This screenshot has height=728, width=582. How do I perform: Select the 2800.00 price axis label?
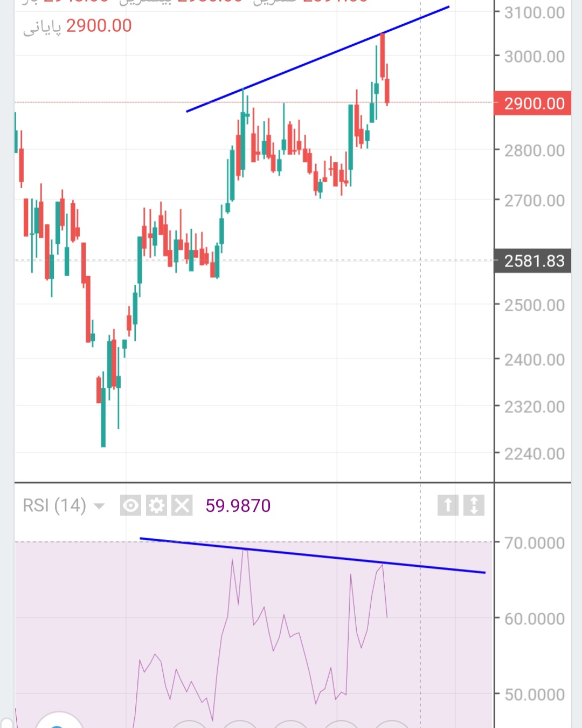pos(535,150)
